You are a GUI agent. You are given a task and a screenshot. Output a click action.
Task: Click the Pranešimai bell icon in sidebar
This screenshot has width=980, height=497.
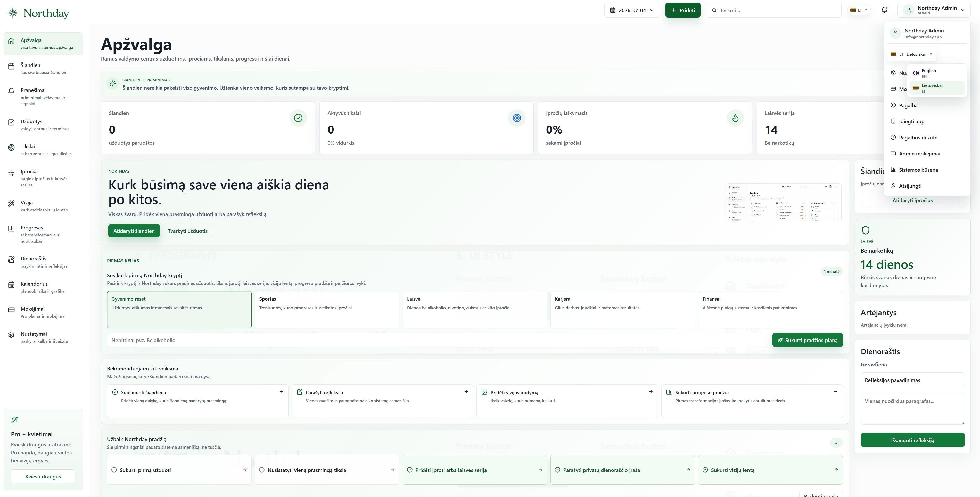(x=11, y=91)
